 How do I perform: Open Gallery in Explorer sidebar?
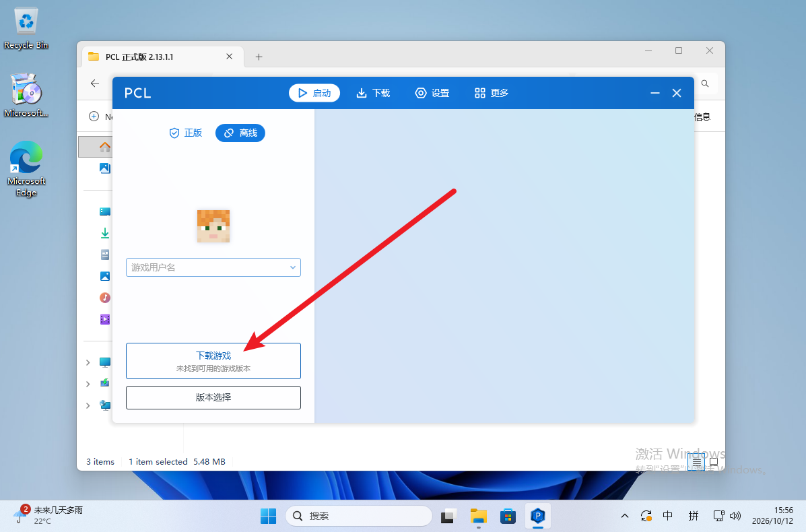click(x=105, y=168)
